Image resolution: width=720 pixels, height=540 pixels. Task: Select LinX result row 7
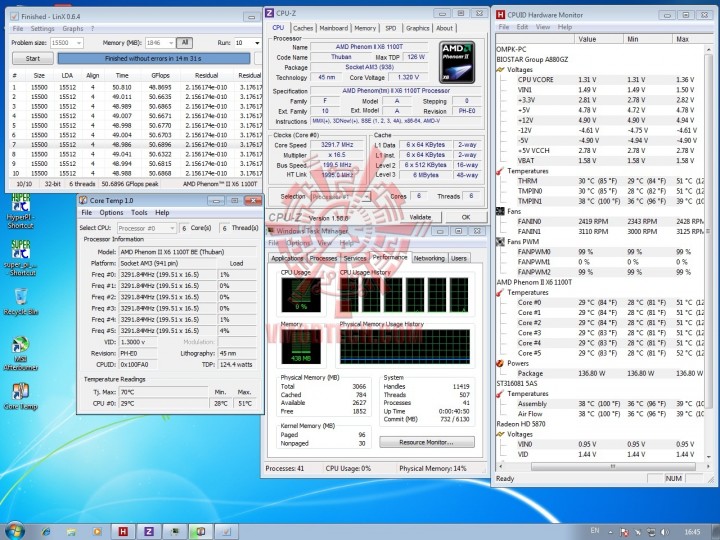(x=135, y=144)
